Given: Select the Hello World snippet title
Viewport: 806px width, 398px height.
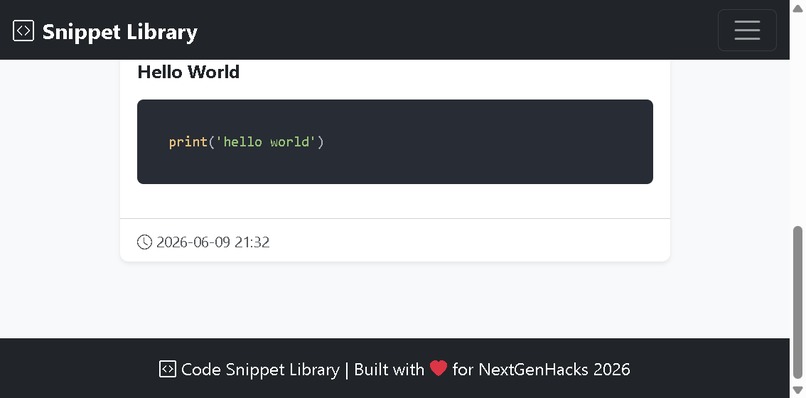Looking at the screenshot, I should 189,71.
